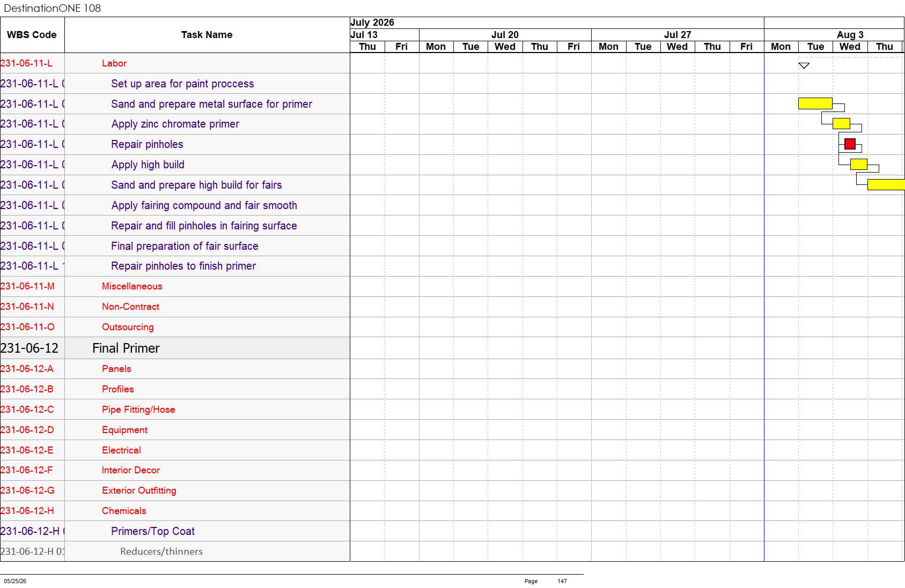Image resolution: width=905 pixels, height=588 pixels.
Task: Click the Outsourcing task row
Action: click(x=175, y=327)
